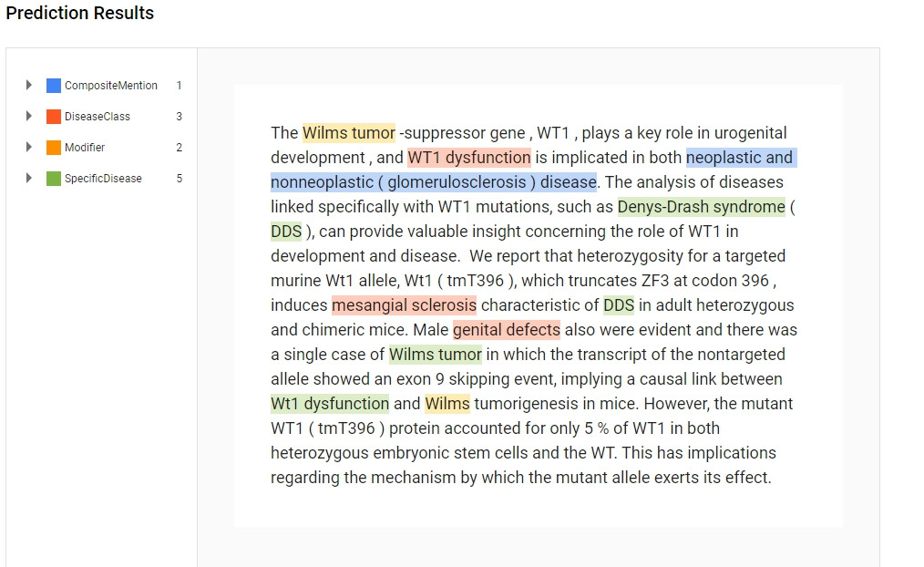Click the highlighted 'mesangial sclerosis' entity
Screen dimensions: 924x567
pyautogui.click(x=404, y=305)
